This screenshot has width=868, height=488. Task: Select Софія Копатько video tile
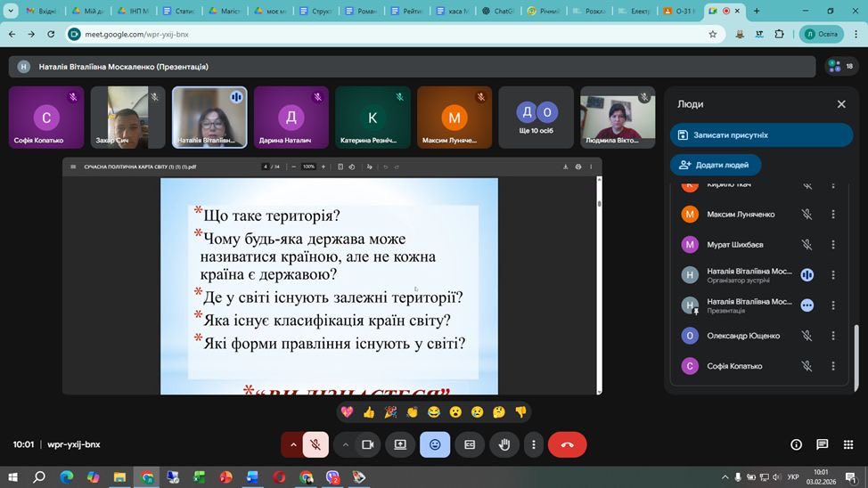pos(46,118)
